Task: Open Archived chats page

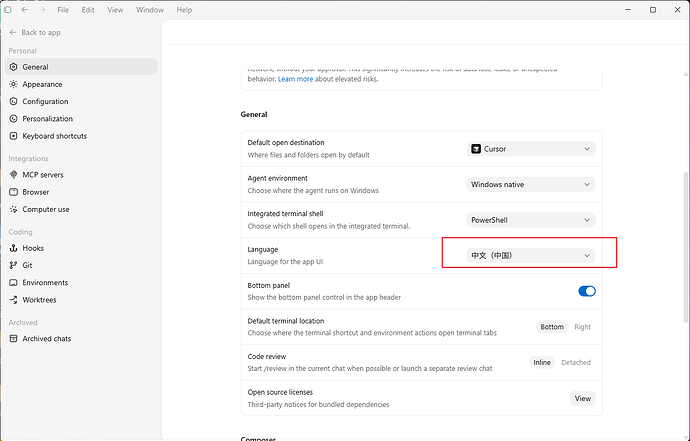Action: [81, 338]
